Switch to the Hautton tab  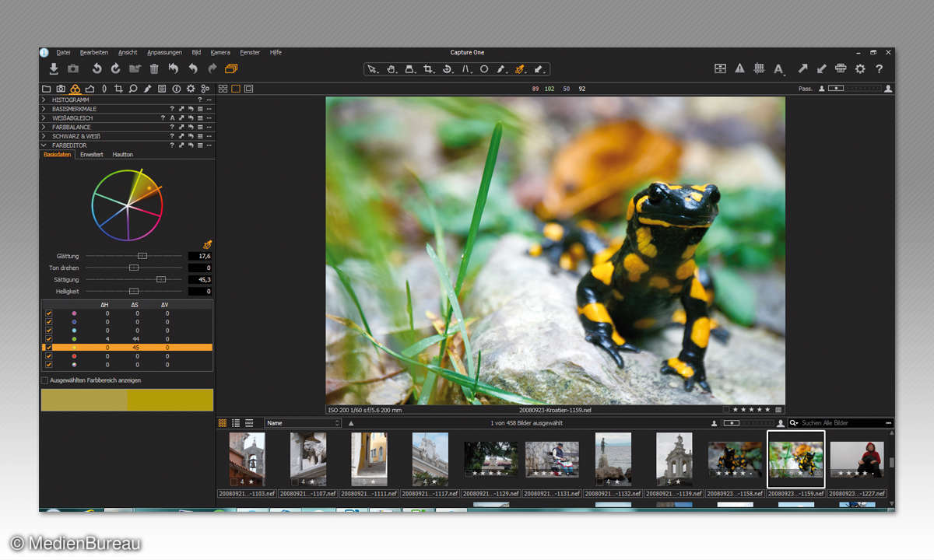pyautogui.click(x=123, y=155)
